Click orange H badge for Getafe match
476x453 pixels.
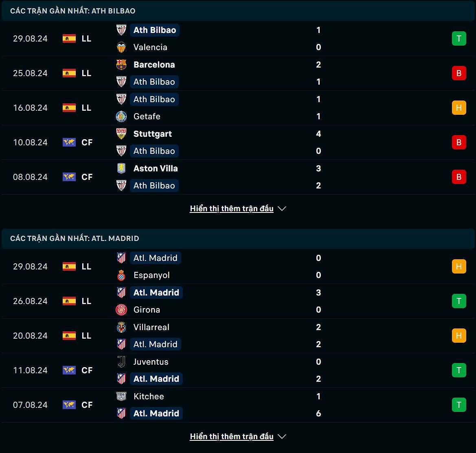pyautogui.click(x=459, y=108)
